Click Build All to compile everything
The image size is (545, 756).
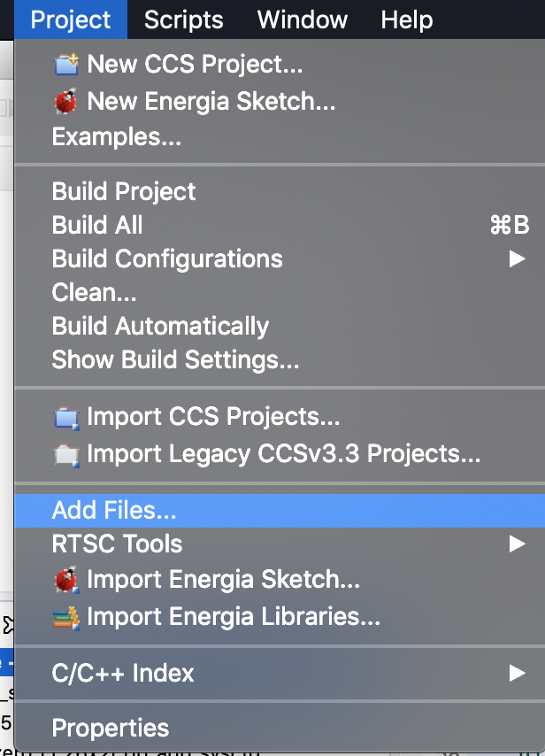[96, 225]
